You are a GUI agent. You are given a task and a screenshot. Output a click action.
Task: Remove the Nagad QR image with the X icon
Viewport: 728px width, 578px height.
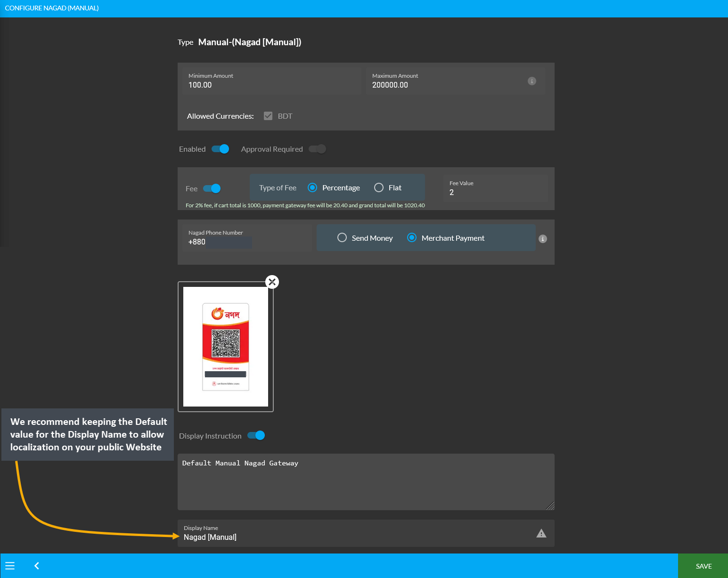pos(272,282)
